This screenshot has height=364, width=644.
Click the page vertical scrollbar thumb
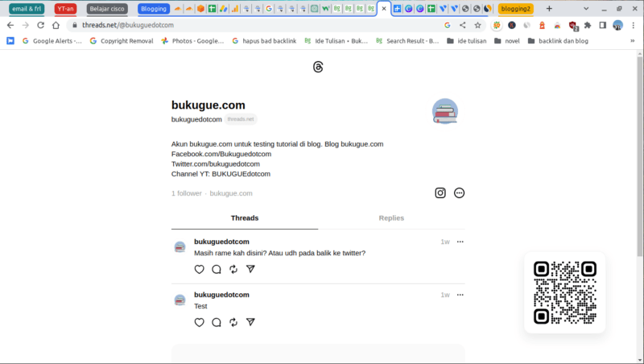pos(639,156)
